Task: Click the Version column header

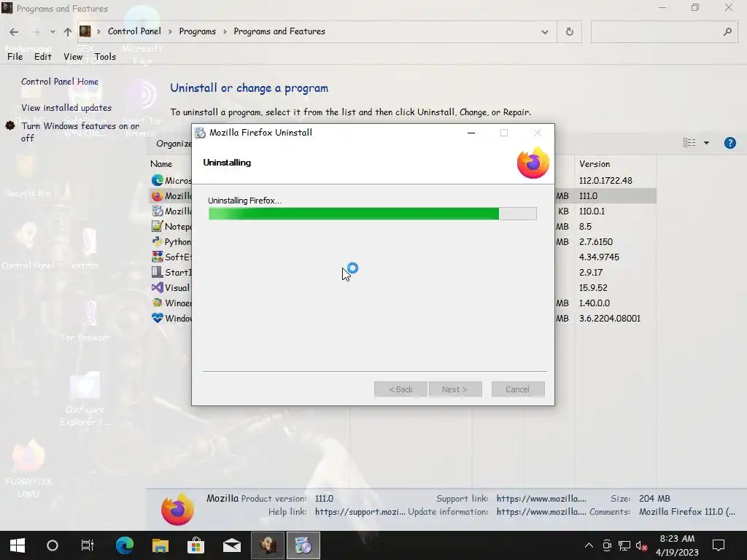Action: pyautogui.click(x=594, y=164)
